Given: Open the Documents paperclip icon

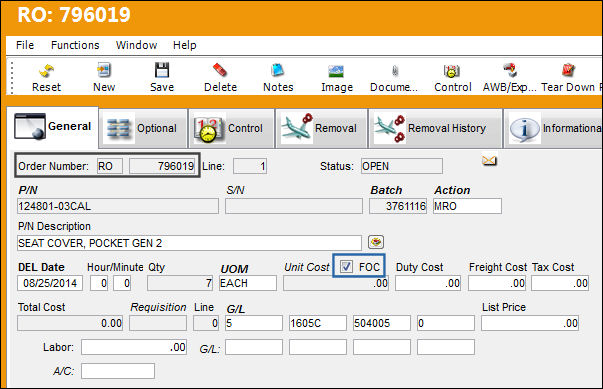Looking at the screenshot, I should click(x=395, y=71).
